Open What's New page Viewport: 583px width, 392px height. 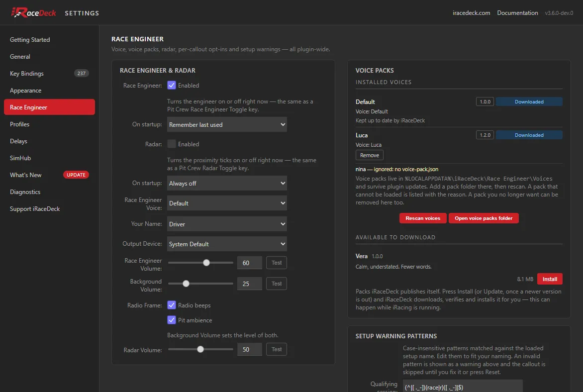tap(49, 175)
